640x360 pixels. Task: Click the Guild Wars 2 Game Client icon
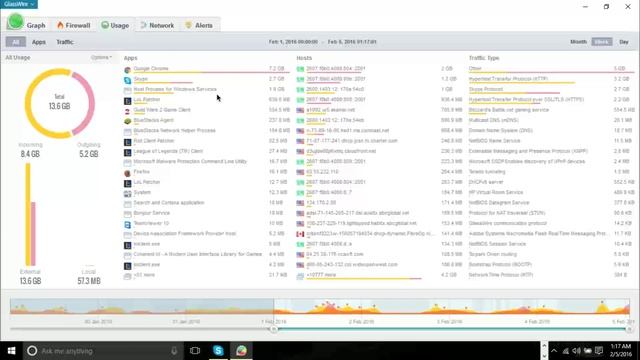click(127, 111)
